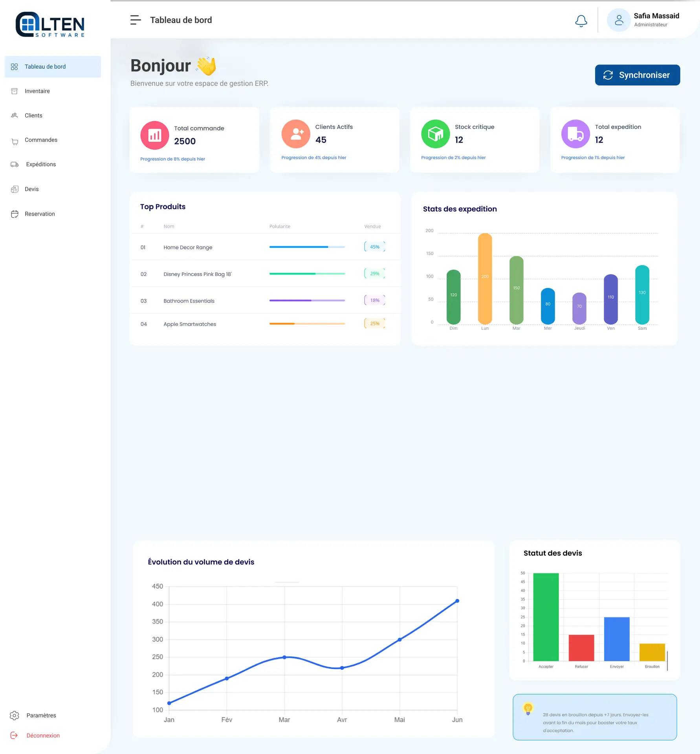Click the blue Envoyer bar
The width and height of the screenshot is (700, 754).
click(617, 639)
